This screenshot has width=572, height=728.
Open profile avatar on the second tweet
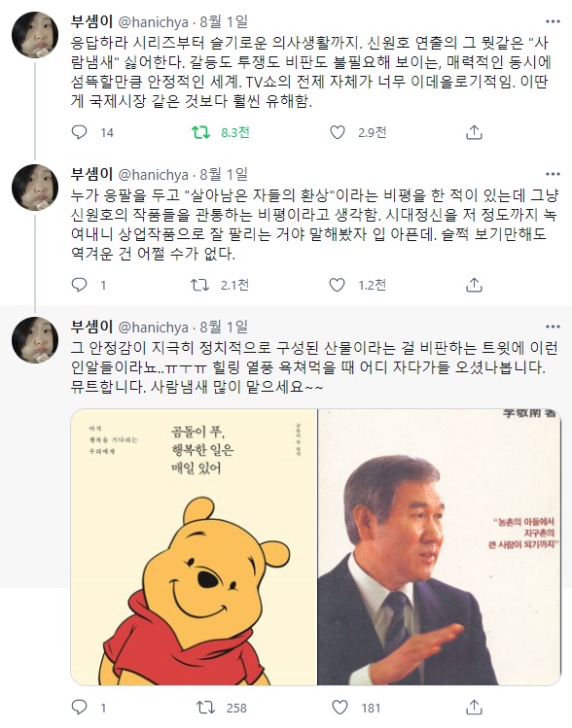[x=35, y=188]
